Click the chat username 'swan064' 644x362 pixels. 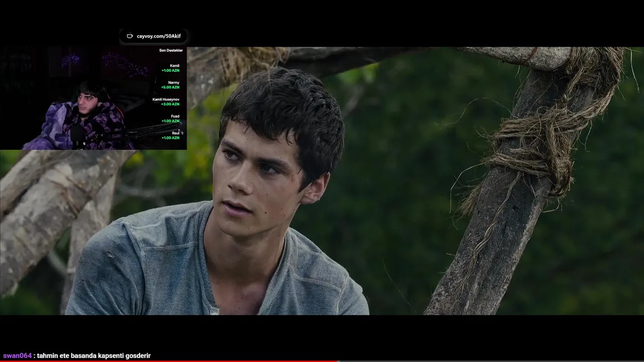(17, 355)
